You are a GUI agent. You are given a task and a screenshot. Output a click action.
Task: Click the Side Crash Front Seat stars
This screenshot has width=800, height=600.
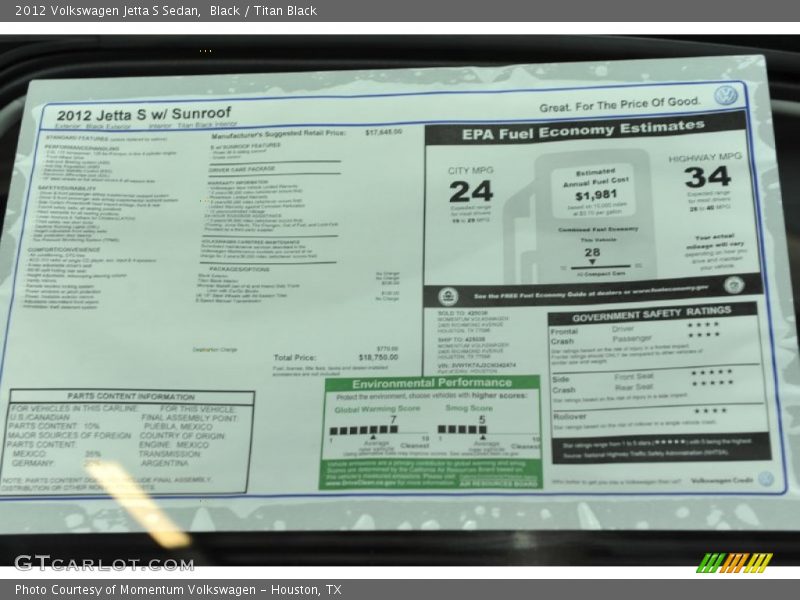(711, 372)
